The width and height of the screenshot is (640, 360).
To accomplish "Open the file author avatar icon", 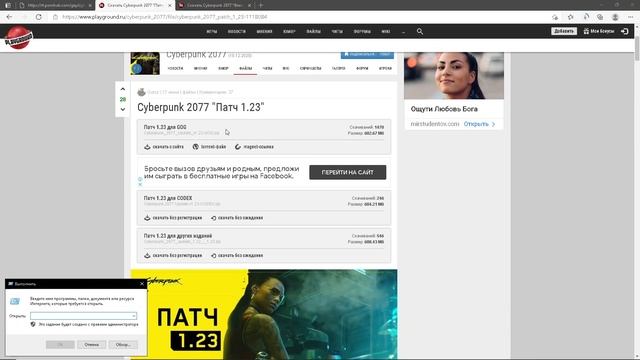I will tap(141, 92).
